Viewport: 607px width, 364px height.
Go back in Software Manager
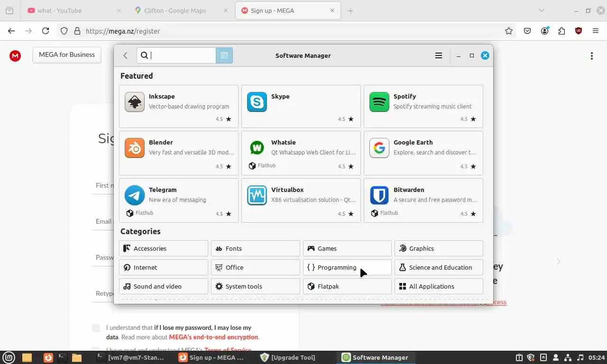pos(125,55)
